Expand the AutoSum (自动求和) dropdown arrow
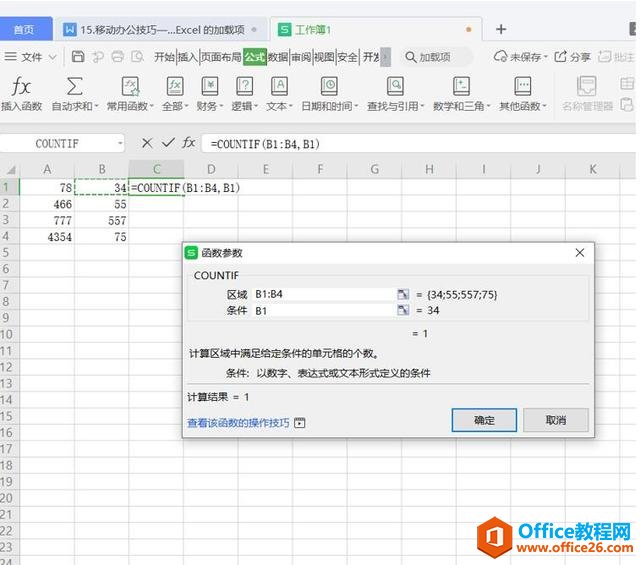640x565 pixels. pyautogui.click(x=97, y=106)
